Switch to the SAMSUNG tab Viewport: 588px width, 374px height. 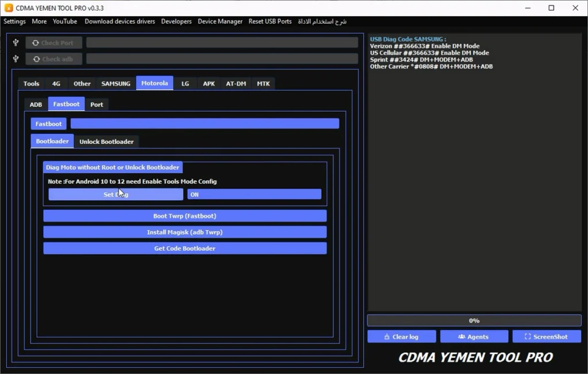pyautogui.click(x=116, y=84)
